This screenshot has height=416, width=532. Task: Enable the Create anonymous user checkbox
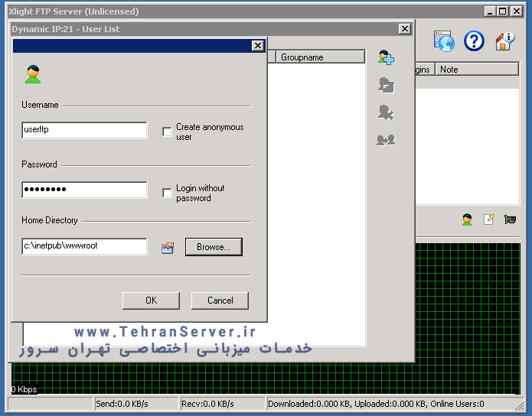coord(167,132)
